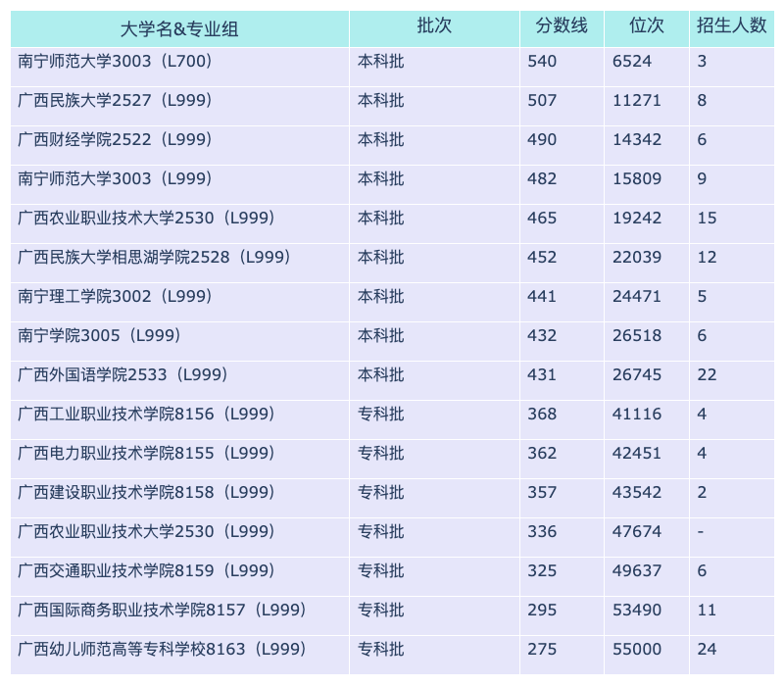Image resolution: width=784 pixels, height=686 pixels.
Task: Click rank value 49637
Action: click(637, 570)
